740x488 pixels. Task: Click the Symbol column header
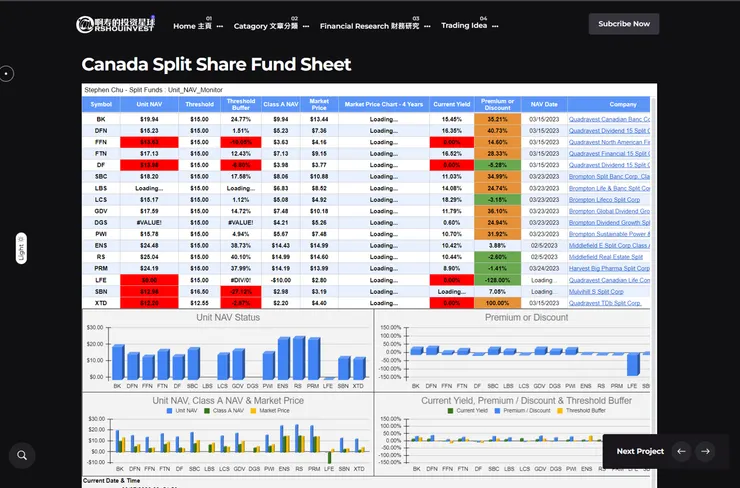101,104
